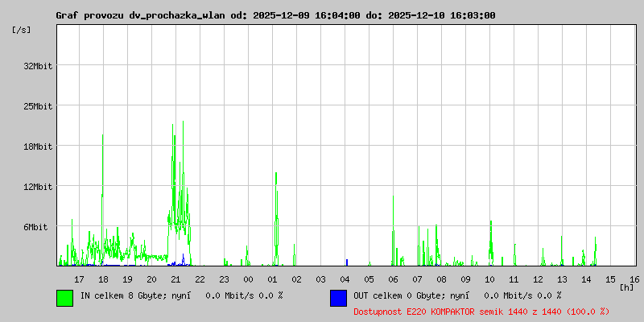Image resolution: width=644 pixels, height=322 pixels.
Task: Select the graph title text
Action: [275, 15]
